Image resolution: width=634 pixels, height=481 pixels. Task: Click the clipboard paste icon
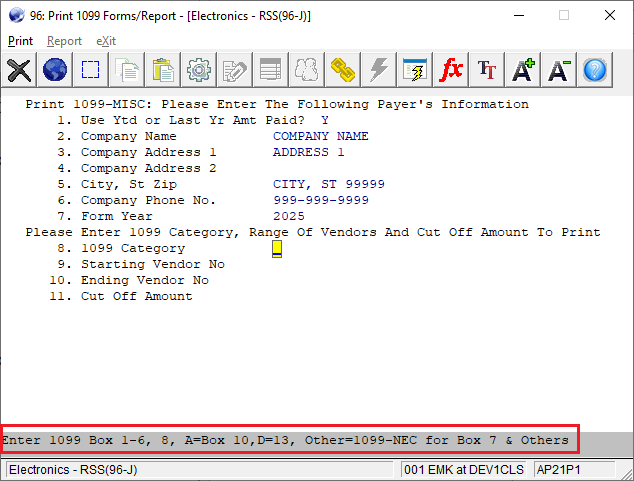164,69
